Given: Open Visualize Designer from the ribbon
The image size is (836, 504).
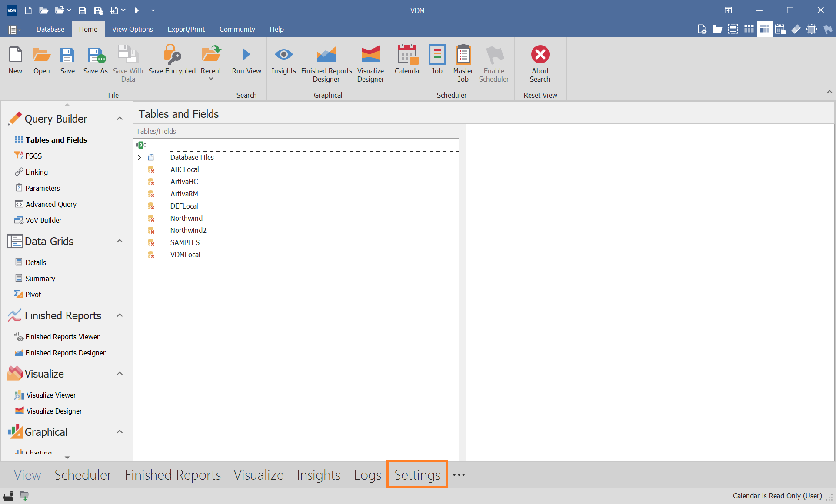Looking at the screenshot, I should coord(371,63).
